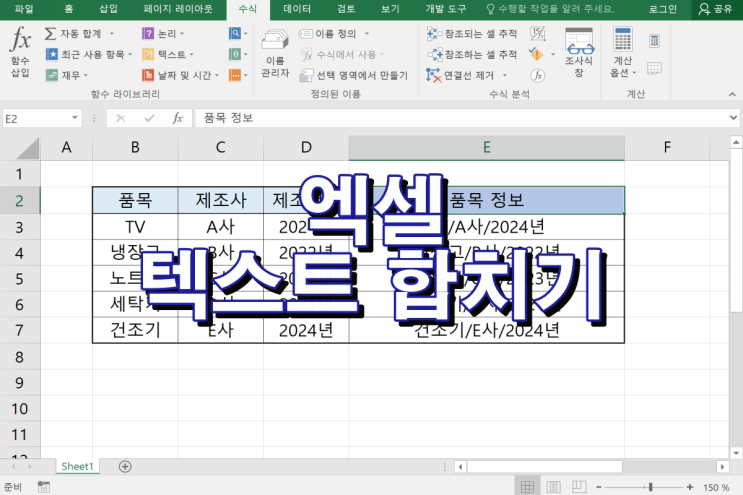This screenshot has width=743, height=495.
Task: Trace Precedents (참조되는 셀 추적)
Action: tap(472, 34)
